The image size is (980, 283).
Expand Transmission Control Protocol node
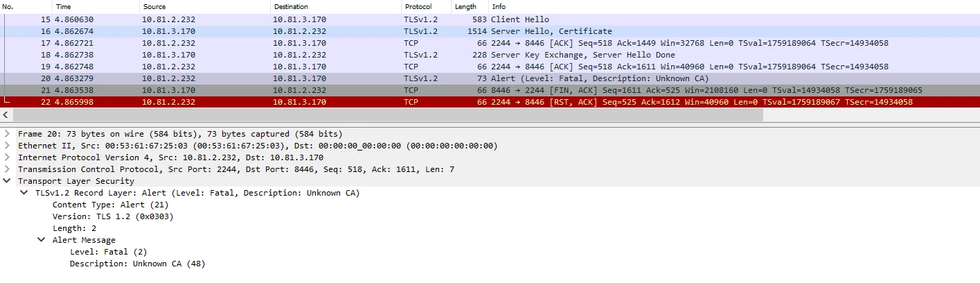7,169
